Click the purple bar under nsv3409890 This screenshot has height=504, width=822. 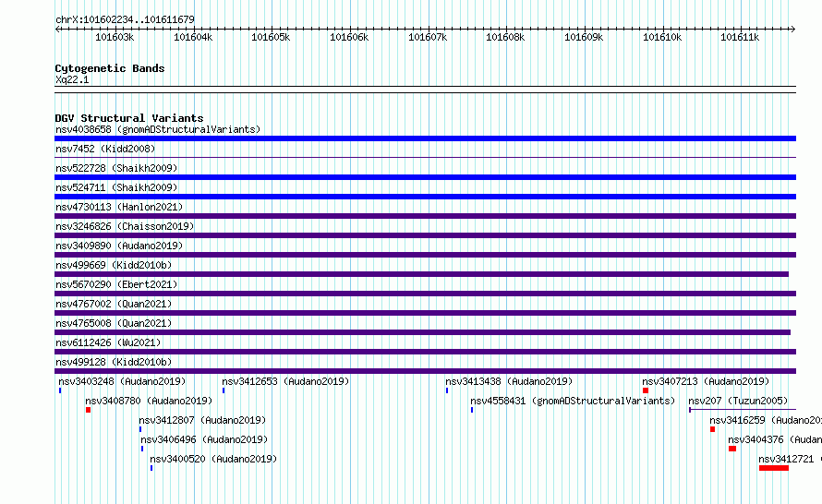coord(425,255)
